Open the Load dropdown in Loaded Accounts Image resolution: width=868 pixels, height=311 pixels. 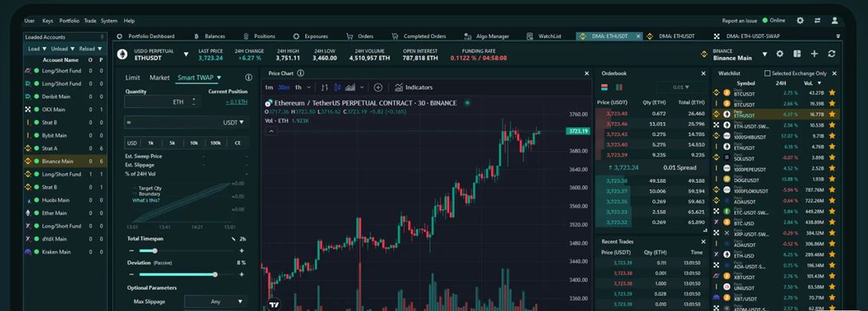(37, 49)
